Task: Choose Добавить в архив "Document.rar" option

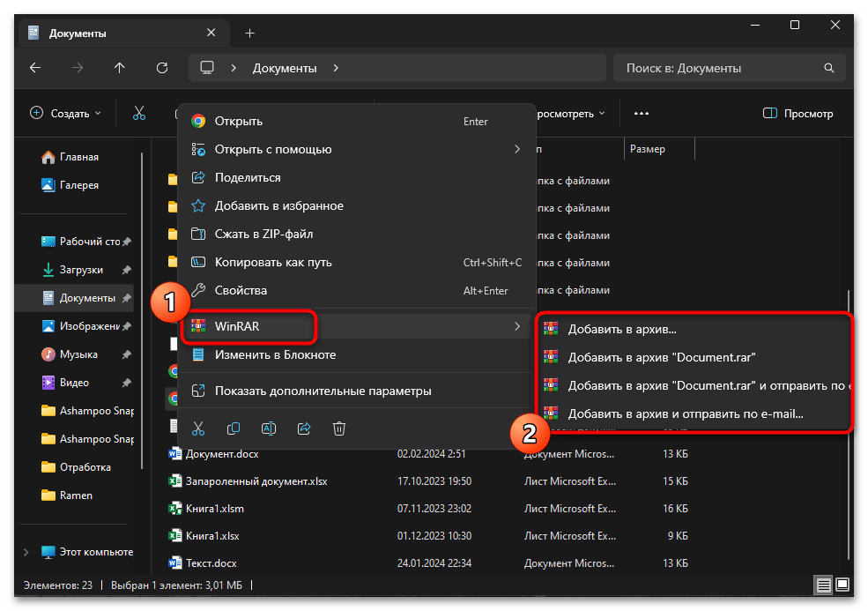Action: point(661,357)
